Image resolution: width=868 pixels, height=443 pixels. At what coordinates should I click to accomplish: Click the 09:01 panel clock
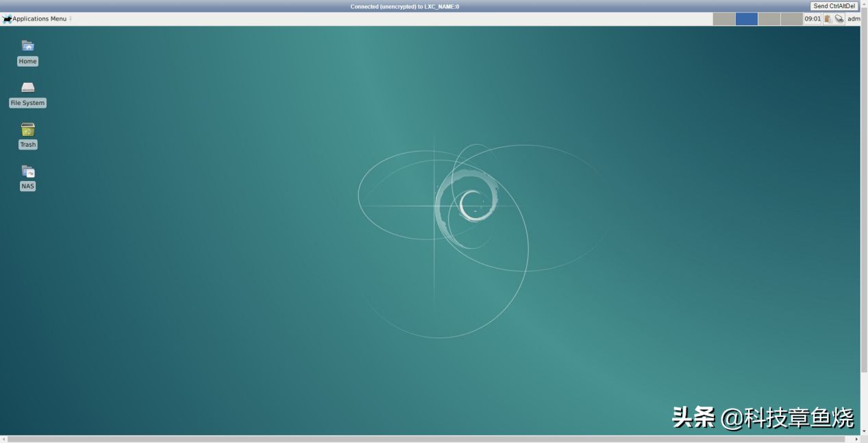click(813, 19)
